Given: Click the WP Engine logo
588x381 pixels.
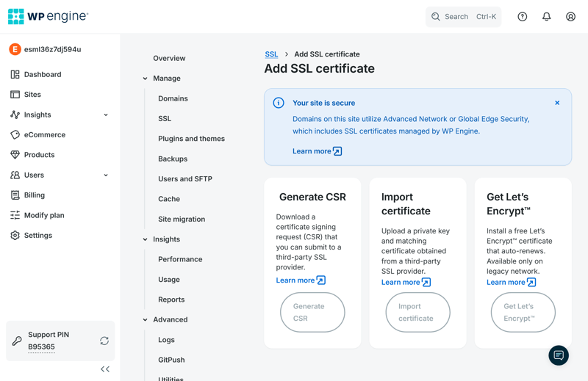Looking at the screenshot, I should tap(48, 16).
